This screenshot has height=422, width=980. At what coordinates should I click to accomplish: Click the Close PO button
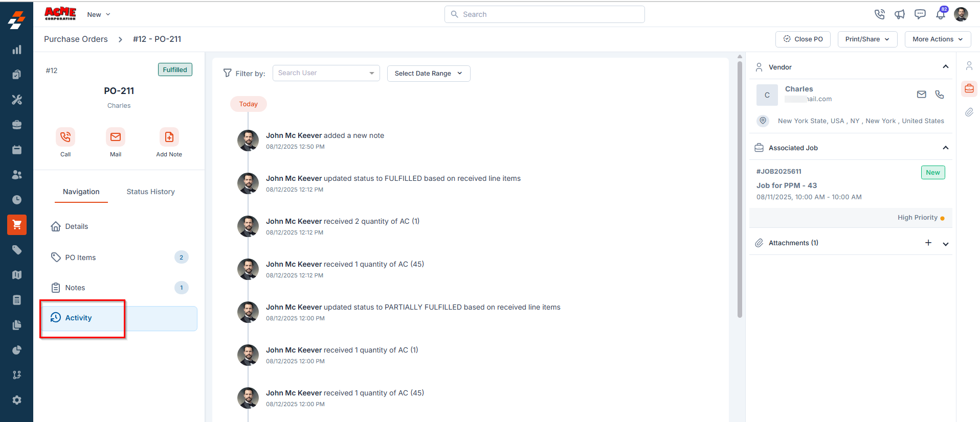tap(803, 39)
